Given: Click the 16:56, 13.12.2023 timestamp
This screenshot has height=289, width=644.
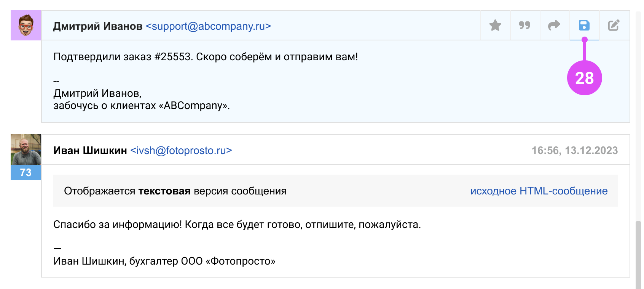Looking at the screenshot, I should tap(574, 151).
